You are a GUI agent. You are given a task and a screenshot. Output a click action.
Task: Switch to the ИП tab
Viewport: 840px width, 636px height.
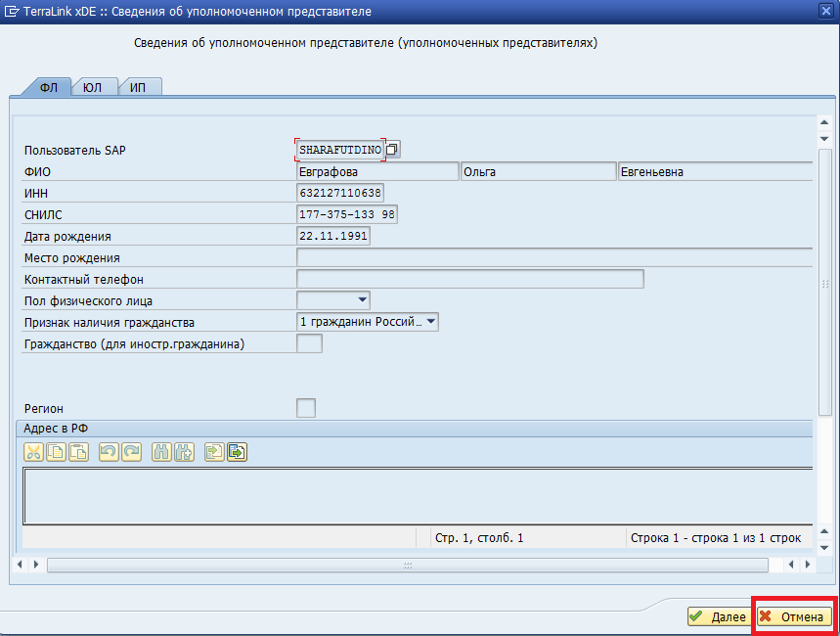click(x=138, y=87)
